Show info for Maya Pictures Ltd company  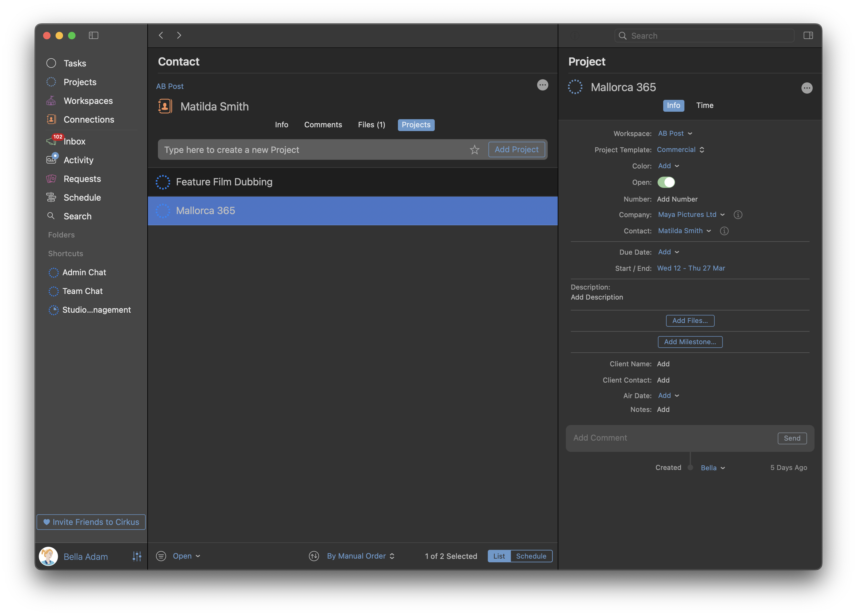[x=737, y=215]
